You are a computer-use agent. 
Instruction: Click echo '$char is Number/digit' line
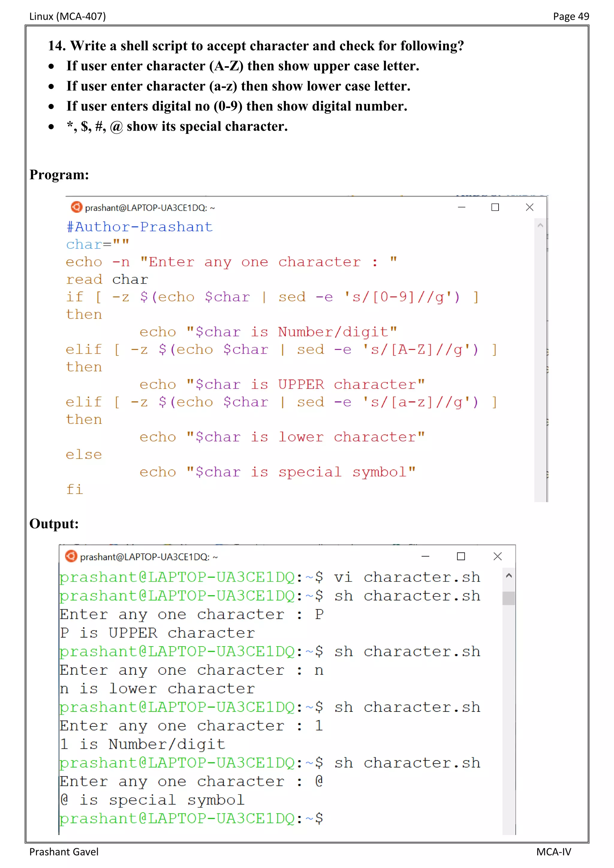268,332
